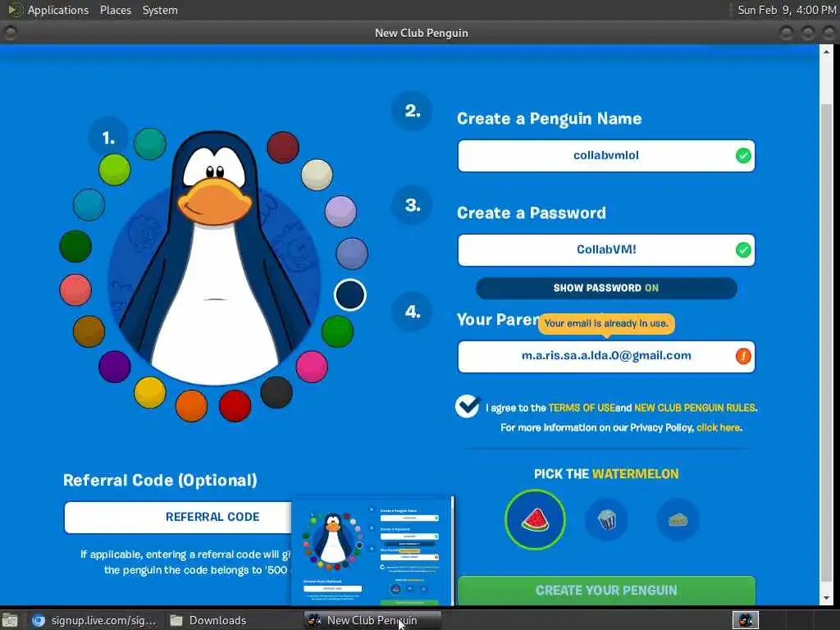840x630 pixels.
Task: Choose the salmon pink penguin color
Action: click(75, 290)
